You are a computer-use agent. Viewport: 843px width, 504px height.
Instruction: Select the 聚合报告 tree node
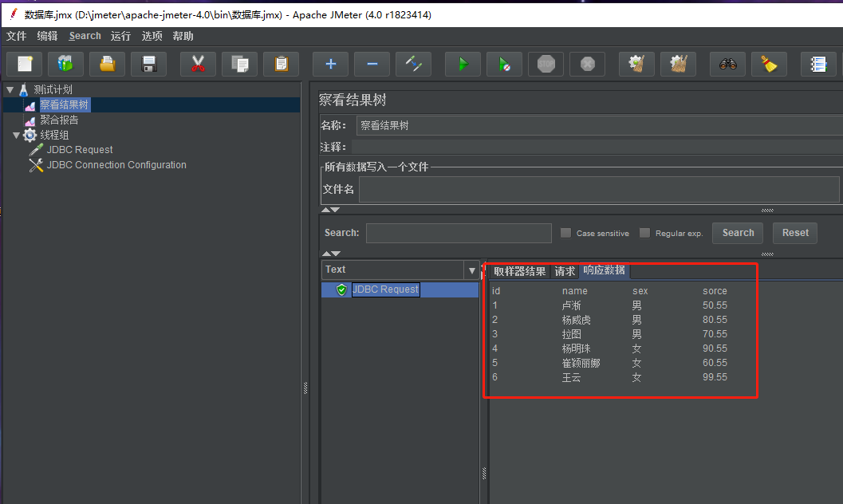pos(59,120)
